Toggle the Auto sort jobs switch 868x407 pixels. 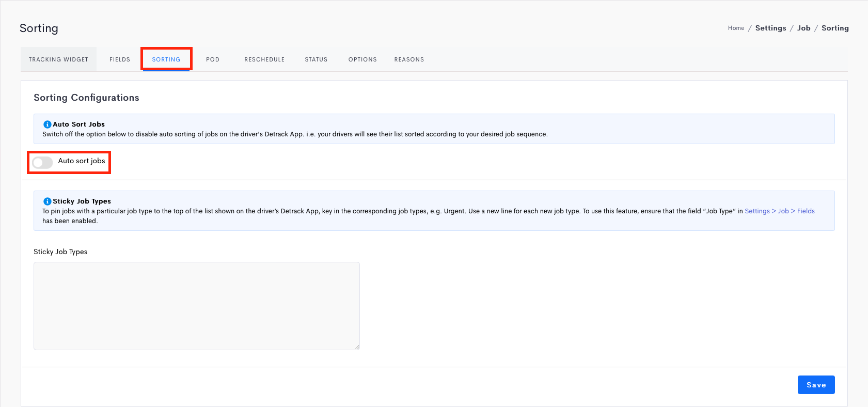(x=42, y=163)
